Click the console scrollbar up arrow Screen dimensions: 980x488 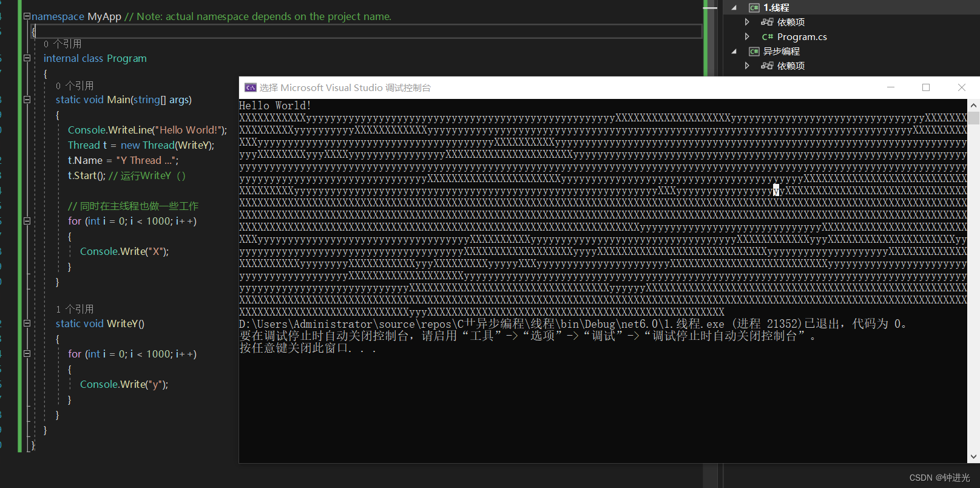click(973, 105)
